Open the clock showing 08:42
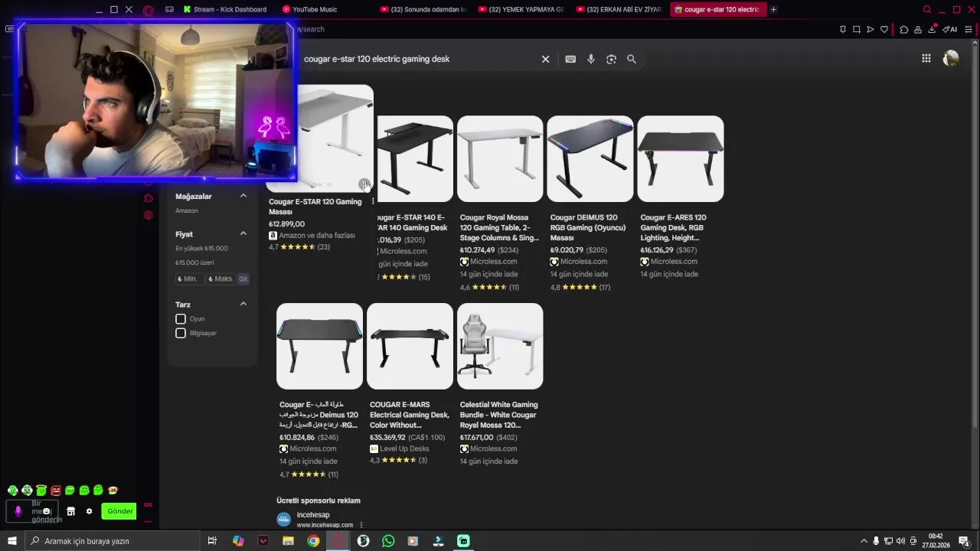 click(935, 541)
